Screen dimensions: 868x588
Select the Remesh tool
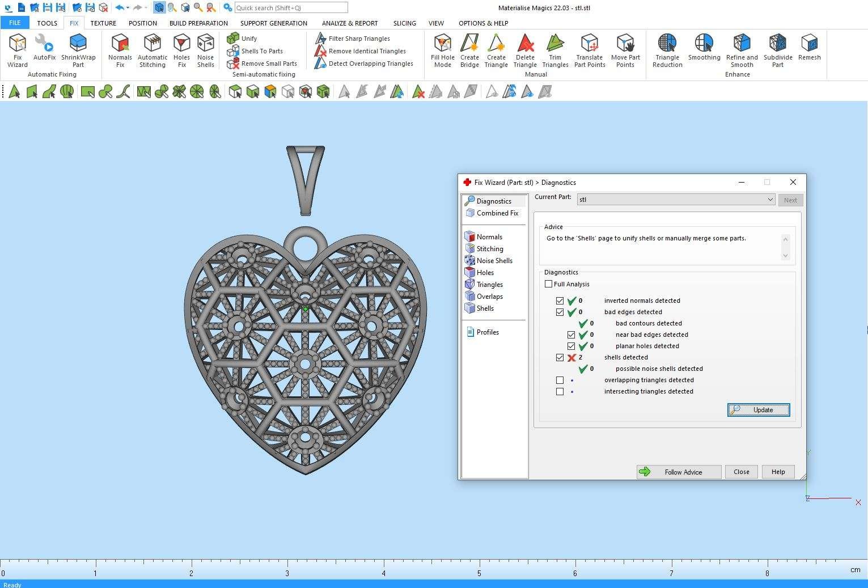[809, 48]
